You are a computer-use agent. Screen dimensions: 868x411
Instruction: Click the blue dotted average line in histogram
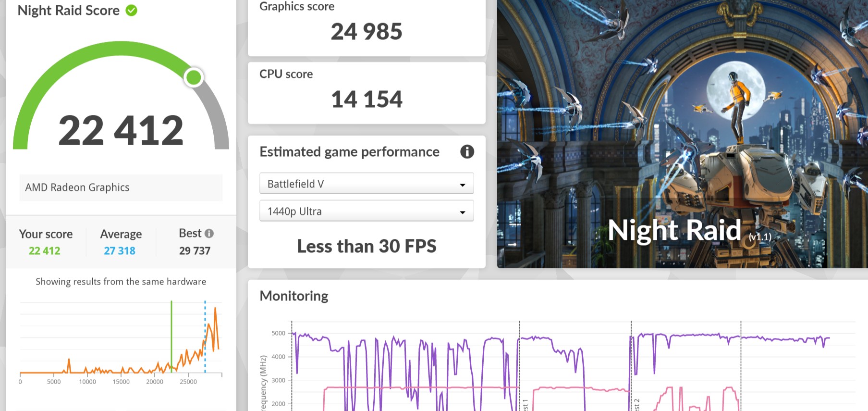click(205, 336)
